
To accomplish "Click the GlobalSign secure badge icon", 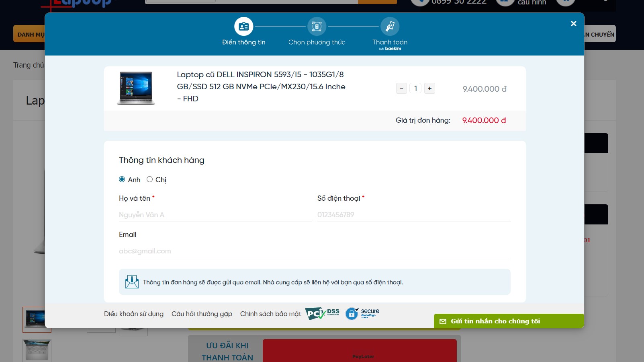I will point(362,313).
